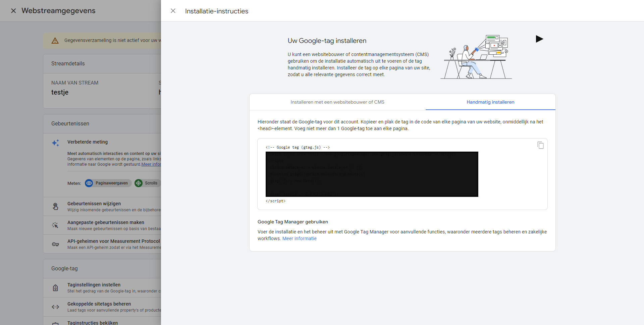This screenshot has height=325, width=644.
Task: Click the Scrolls chip icon
Action: click(139, 183)
